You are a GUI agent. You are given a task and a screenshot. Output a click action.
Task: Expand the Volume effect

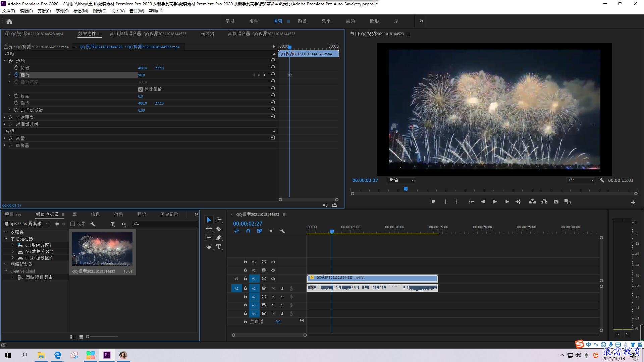5,138
